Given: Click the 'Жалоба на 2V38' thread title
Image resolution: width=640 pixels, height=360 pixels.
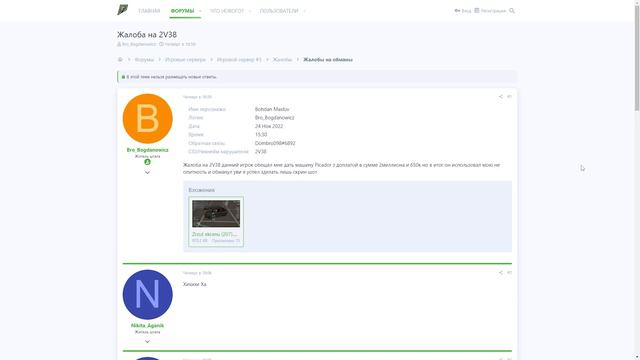Looking at the screenshot, I should pyautogui.click(x=147, y=35).
